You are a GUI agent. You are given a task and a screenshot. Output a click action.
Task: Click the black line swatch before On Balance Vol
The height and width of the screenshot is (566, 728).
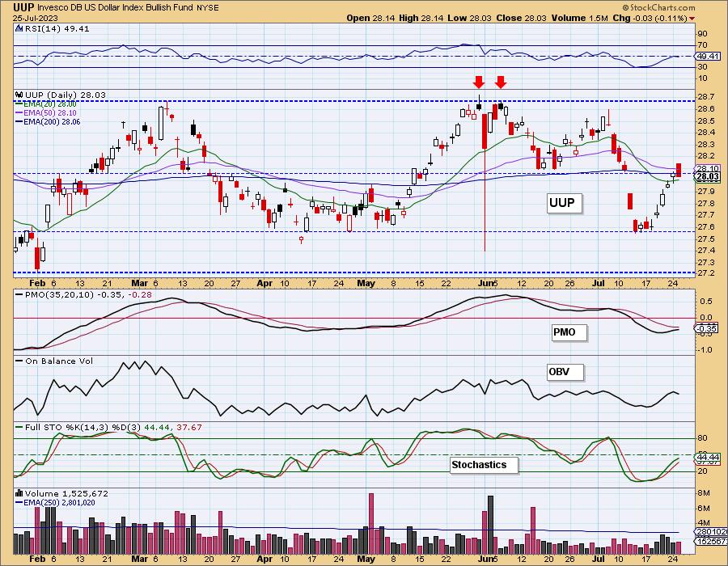coord(19,361)
